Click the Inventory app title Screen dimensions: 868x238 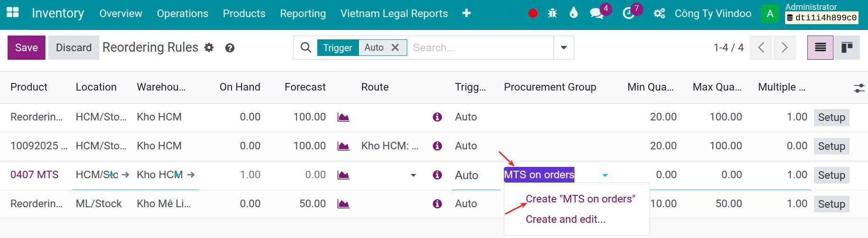pyautogui.click(x=58, y=13)
